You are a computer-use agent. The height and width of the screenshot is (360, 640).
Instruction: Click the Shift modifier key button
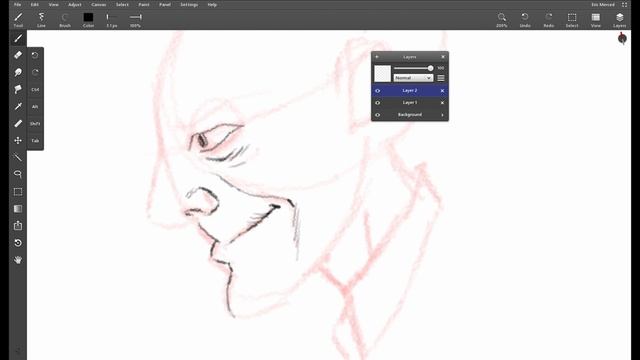pos(35,124)
